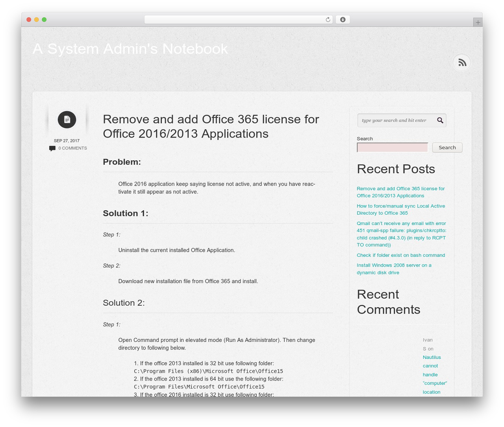The height and width of the screenshot is (427, 504).
Task: Click the pink Search text box
Action: pyautogui.click(x=393, y=147)
